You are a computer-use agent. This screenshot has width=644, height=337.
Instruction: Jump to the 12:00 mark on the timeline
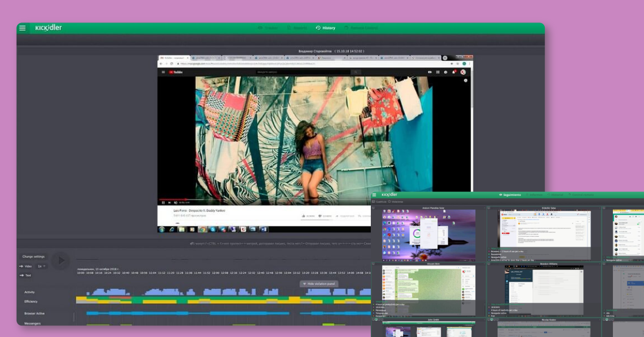215,273
